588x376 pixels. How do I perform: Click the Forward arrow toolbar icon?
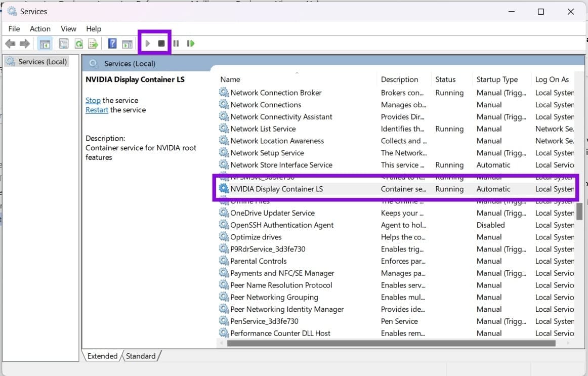[25, 44]
